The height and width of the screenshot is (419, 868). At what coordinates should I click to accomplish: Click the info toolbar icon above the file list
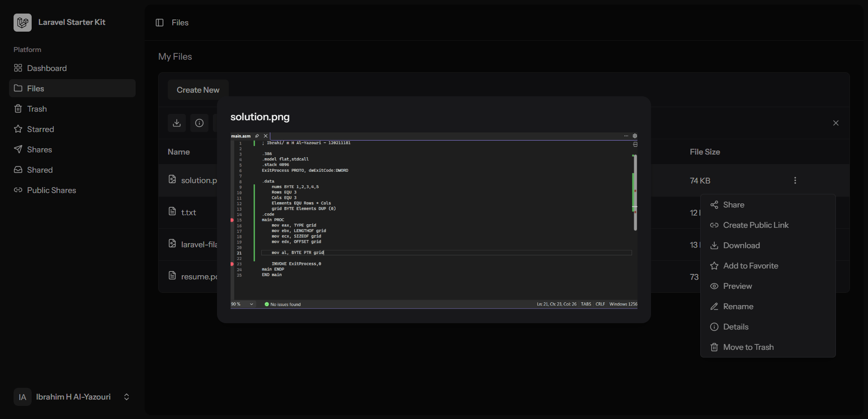pos(199,123)
